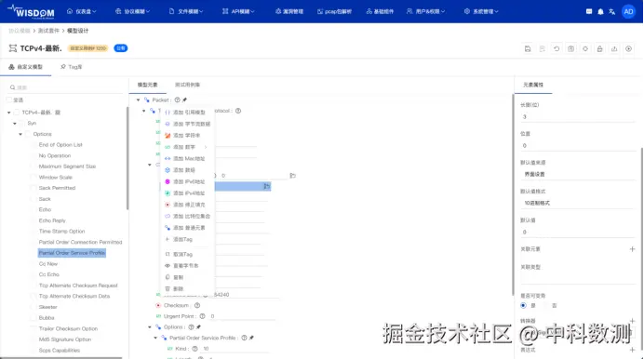Click the 测试套件 breadcrumb link
The image size is (644, 359).
click(48, 31)
